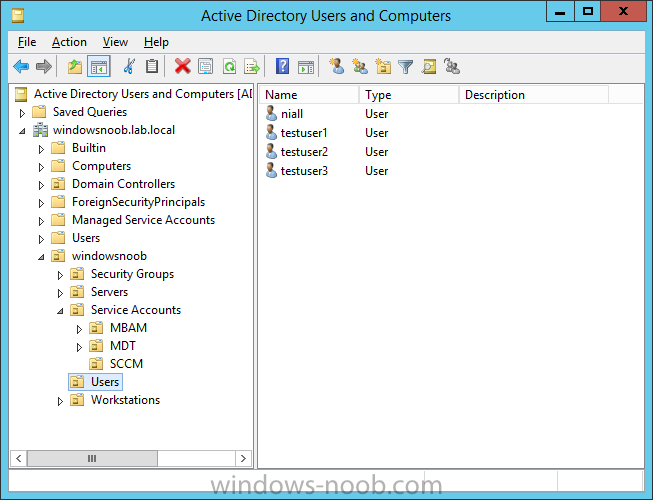Select the Servers tree item
This screenshot has width=653, height=500.
(x=109, y=292)
